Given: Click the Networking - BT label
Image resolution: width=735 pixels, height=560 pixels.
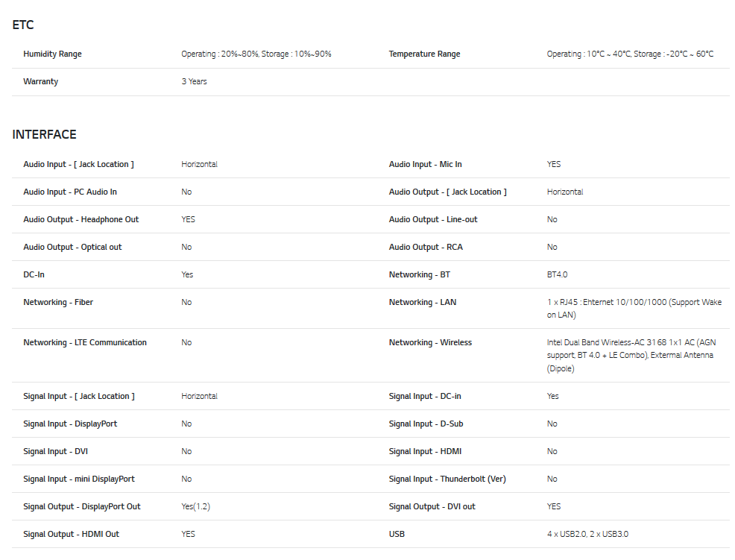Looking at the screenshot, I should [x=419, y=274].
